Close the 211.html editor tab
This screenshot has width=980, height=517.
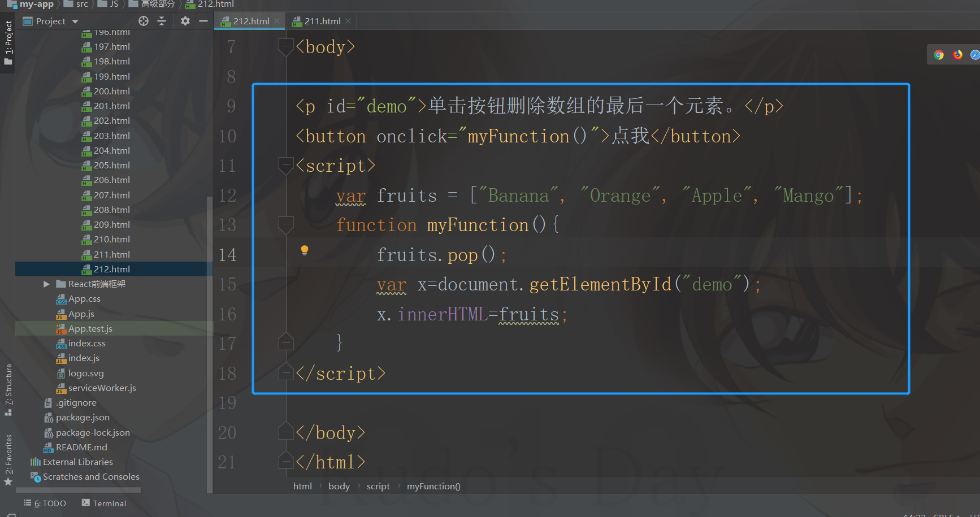point(348,21)
